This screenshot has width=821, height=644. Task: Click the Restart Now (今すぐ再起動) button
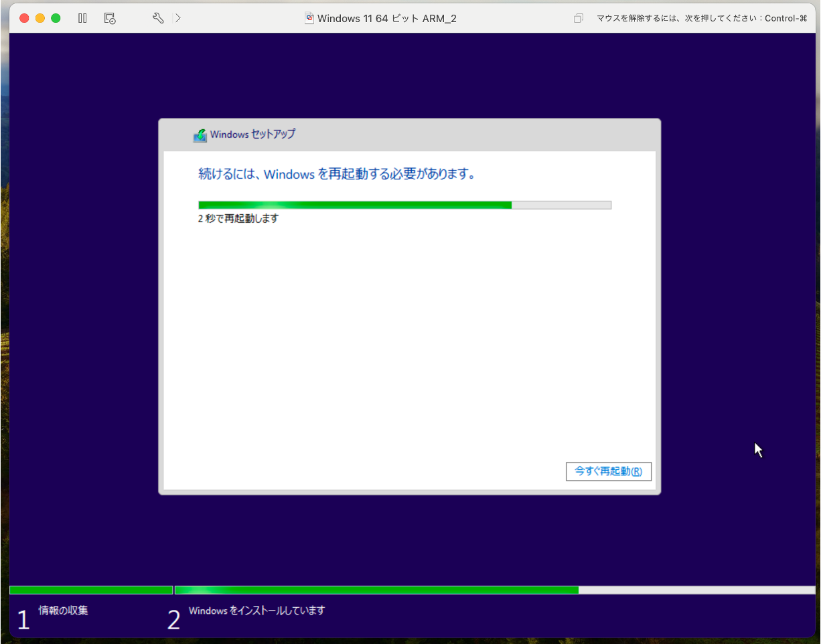pos(608,471)
